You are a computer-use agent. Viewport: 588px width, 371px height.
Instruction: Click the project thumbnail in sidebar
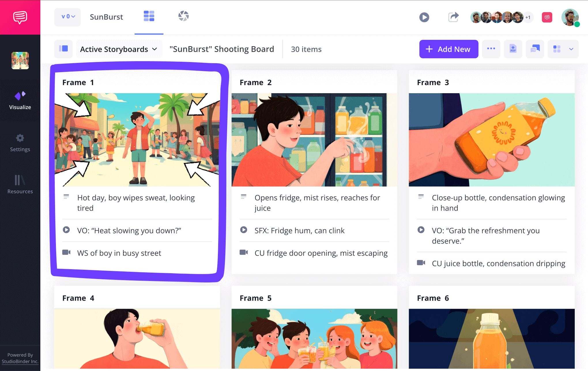point(20,61)
